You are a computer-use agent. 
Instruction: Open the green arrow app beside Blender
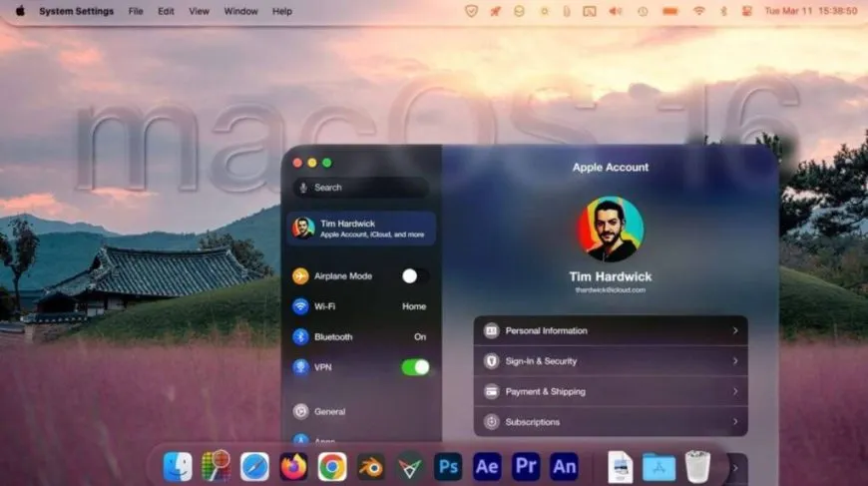click(410, 467)
